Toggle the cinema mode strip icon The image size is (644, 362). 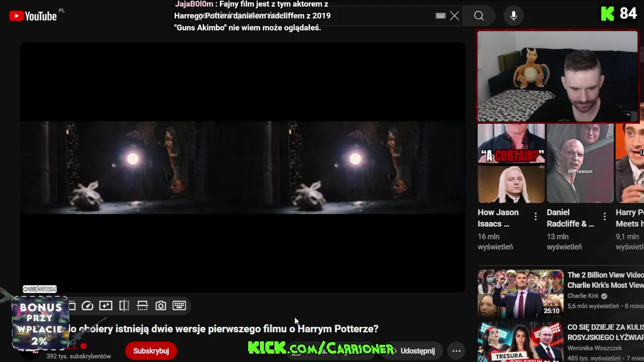[x=142, y=306]
